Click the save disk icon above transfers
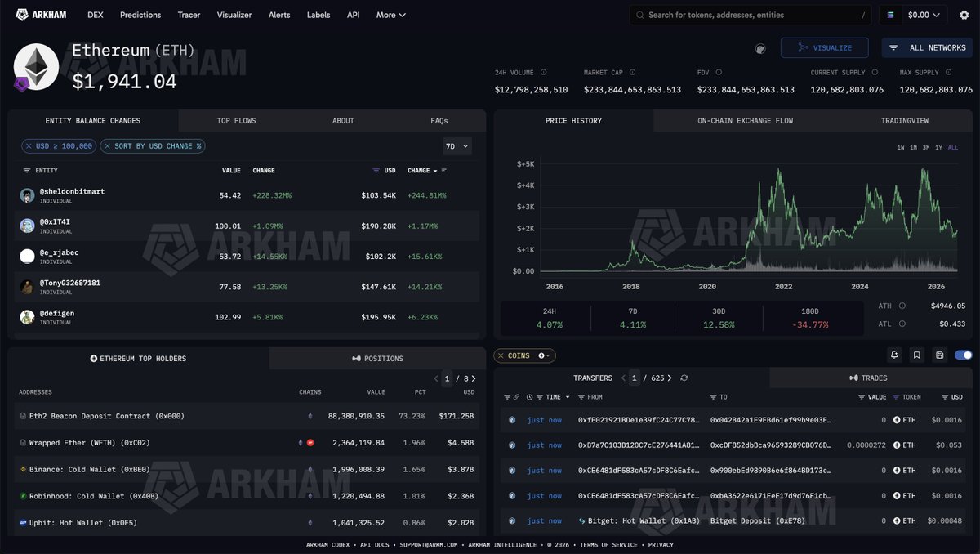The width and height of the screenshot is (980, 554). tap(941, 355)
